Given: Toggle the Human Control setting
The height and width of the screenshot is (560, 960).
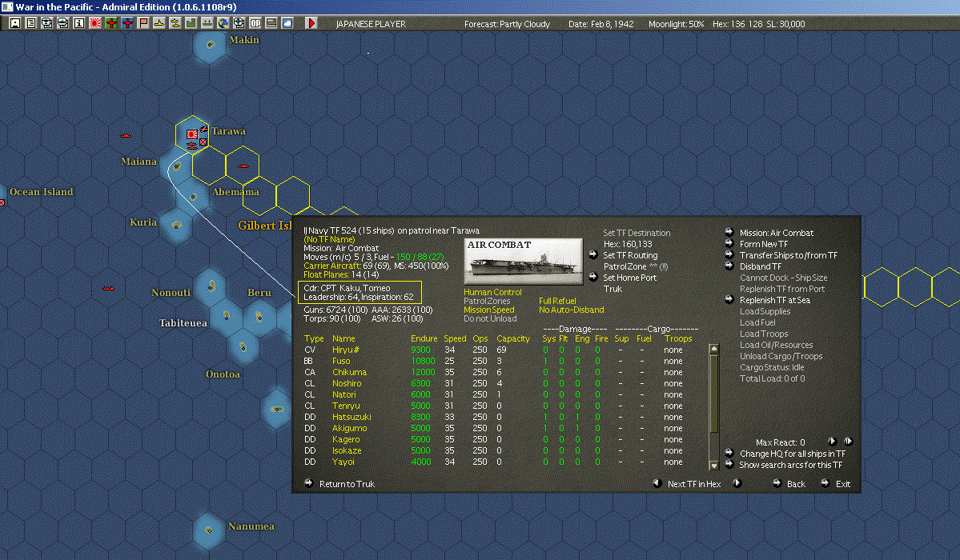Looking at the screenshot, I should point(492,293).
